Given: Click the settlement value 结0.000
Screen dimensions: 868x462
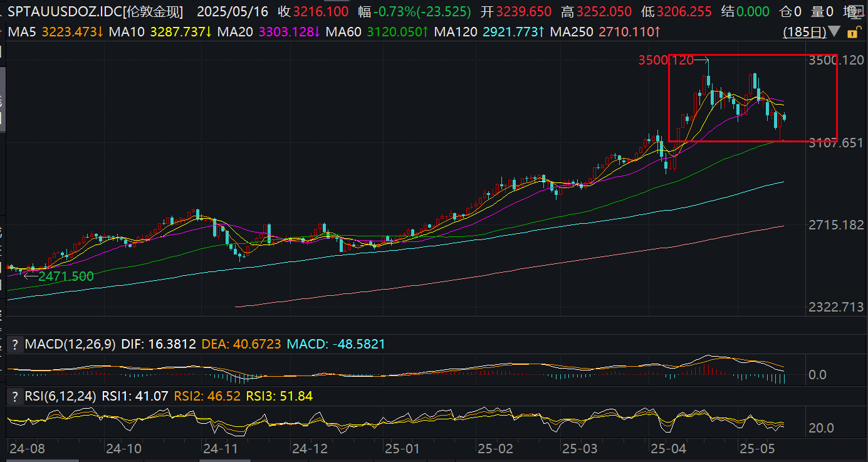Looking at the screenshot, I should pyautogui.click(x=745, y=11).
